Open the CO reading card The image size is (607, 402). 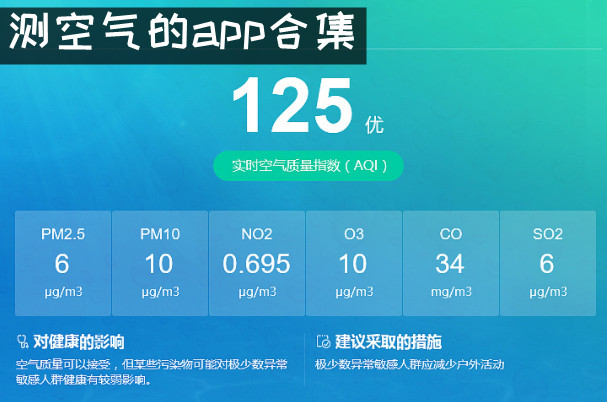pyautogui.click(x=451, y=263)
